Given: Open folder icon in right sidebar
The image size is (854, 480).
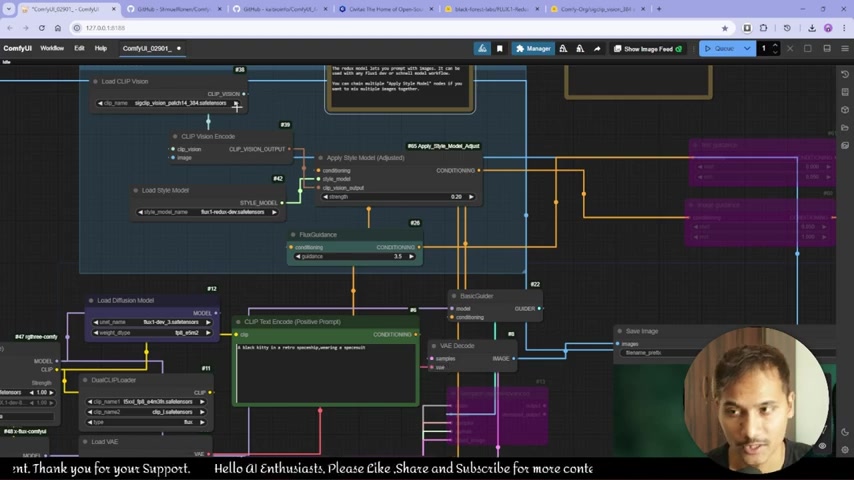Looking at the screenshot, I should tap(845, 127).
